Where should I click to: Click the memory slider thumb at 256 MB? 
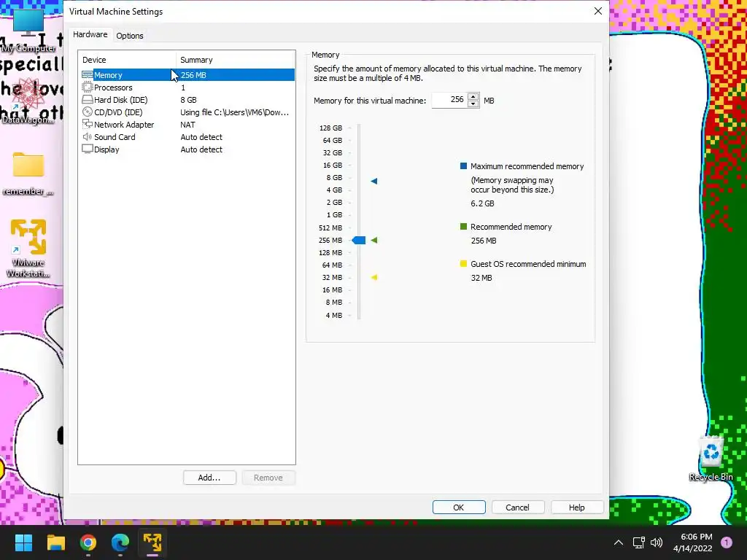359,240
